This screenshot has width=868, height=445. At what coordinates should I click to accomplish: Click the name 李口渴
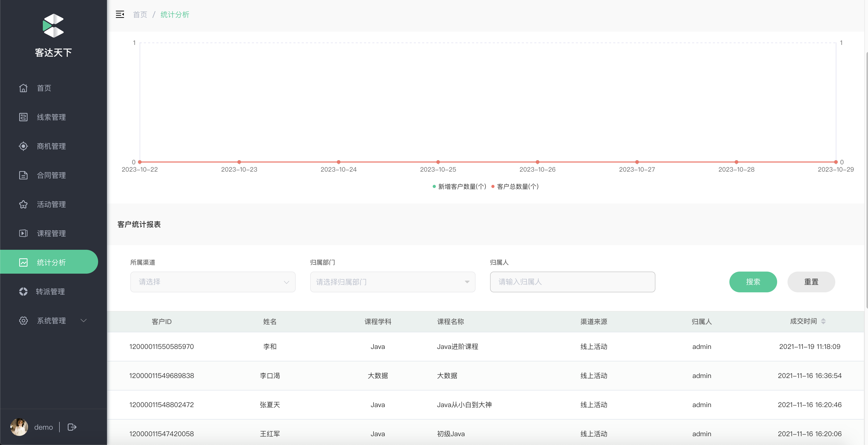click(270, 376)
